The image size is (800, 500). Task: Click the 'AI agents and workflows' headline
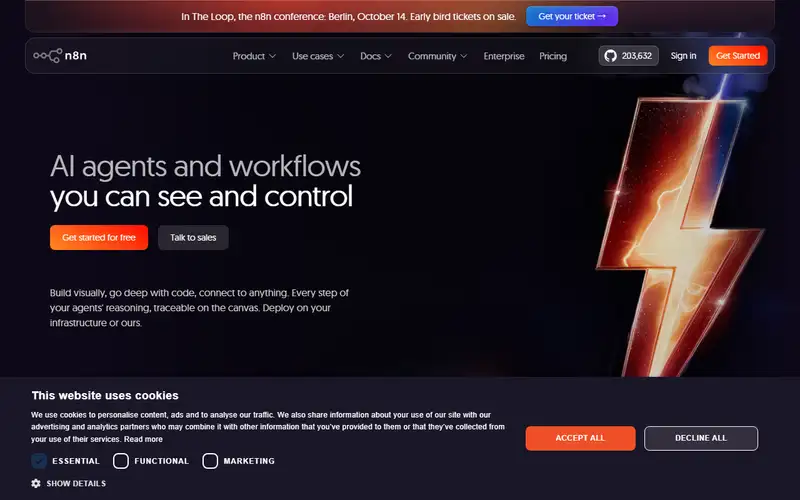205,166
